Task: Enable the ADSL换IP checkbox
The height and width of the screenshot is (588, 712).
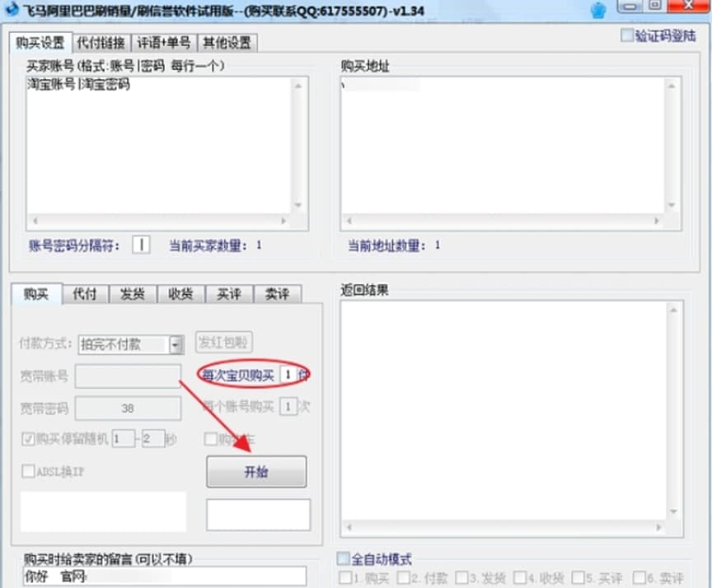Action: pyautogui.click(x=28, y=471)
